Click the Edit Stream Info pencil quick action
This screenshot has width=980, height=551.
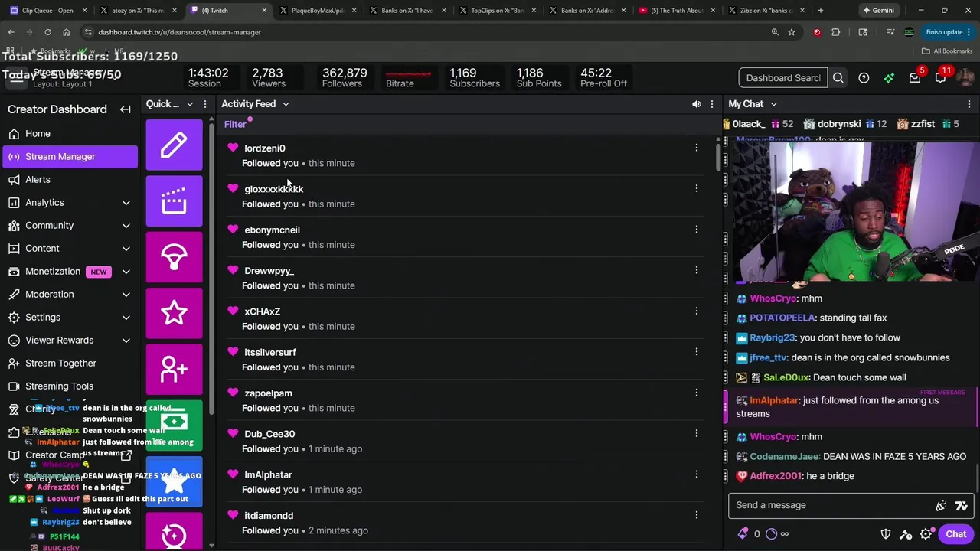click(174, 145)
